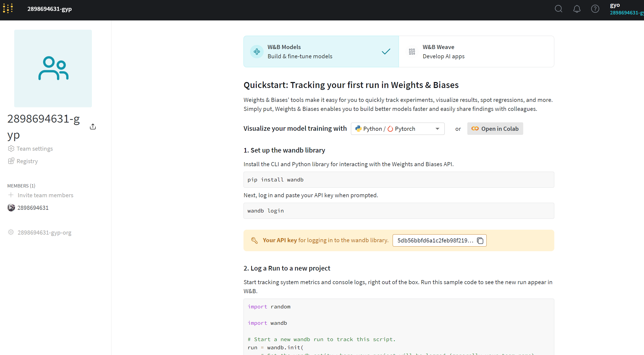Screen dimensions: 644x355
Task: Click the W&B Models flower icon
Action: click(x=257, y=51)
